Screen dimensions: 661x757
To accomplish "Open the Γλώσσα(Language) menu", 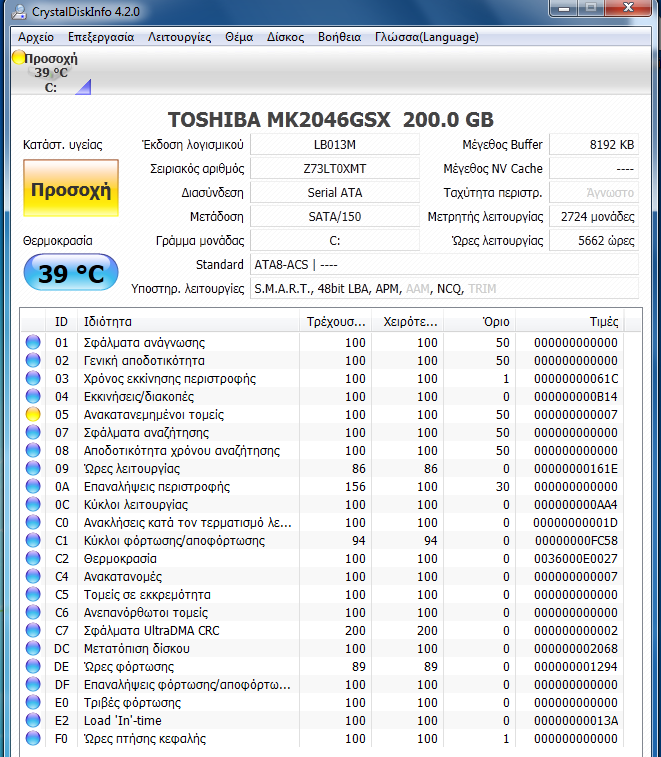I will coord(426,37).
